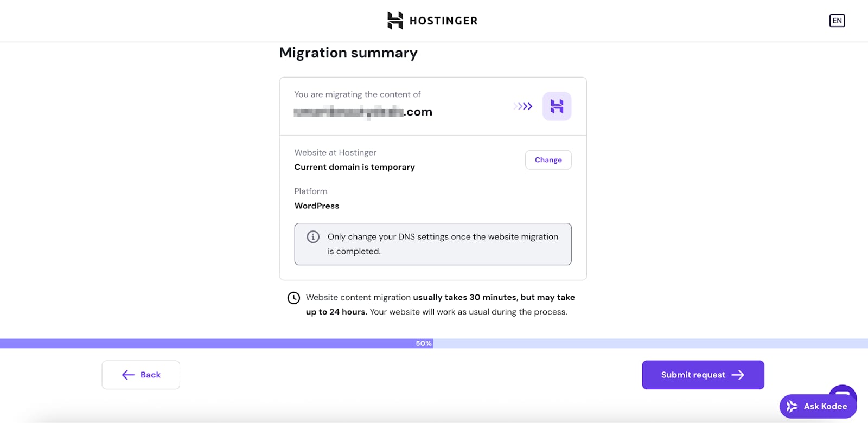The image size is (868, 423).
Task: Click the 'Current domain is temporary' text
Action: point(354,167)
